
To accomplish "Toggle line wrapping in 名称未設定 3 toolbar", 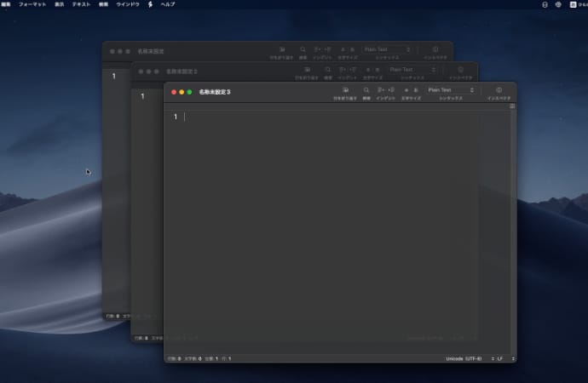I will coord(345,90).
